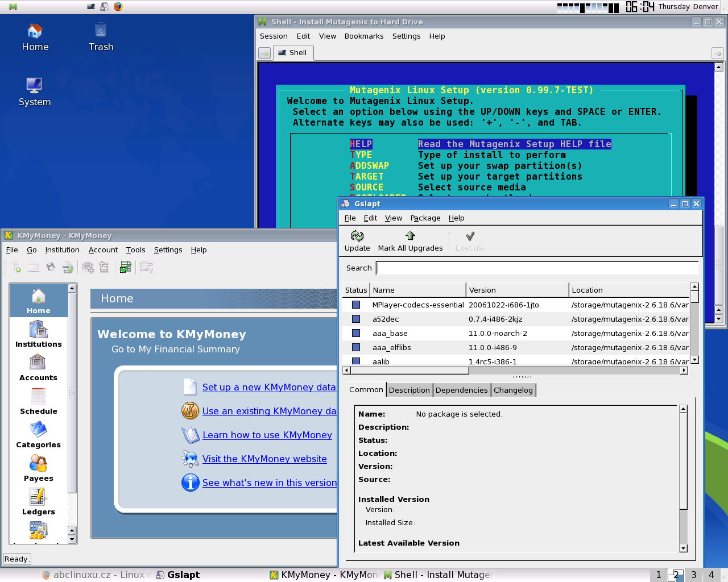This screenshot has height=582, width=728.
Task: Click the Find transaction icon in KMyMoney toolbar
Action: [146, 267]
